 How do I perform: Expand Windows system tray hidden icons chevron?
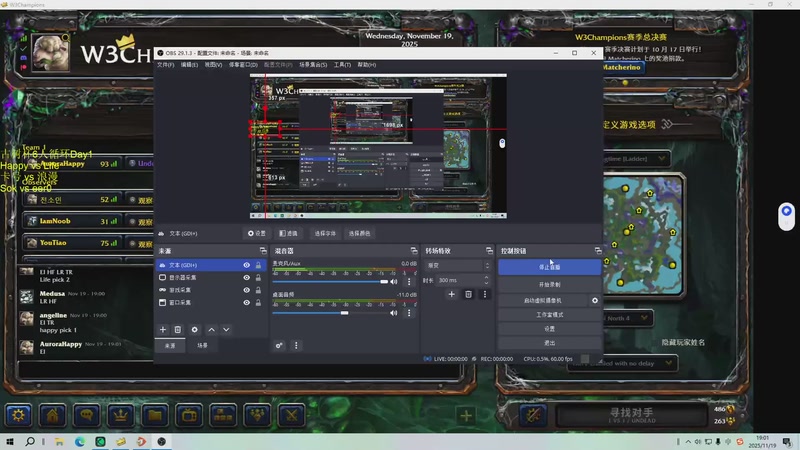pyautogui.click(x=688, y=442)
